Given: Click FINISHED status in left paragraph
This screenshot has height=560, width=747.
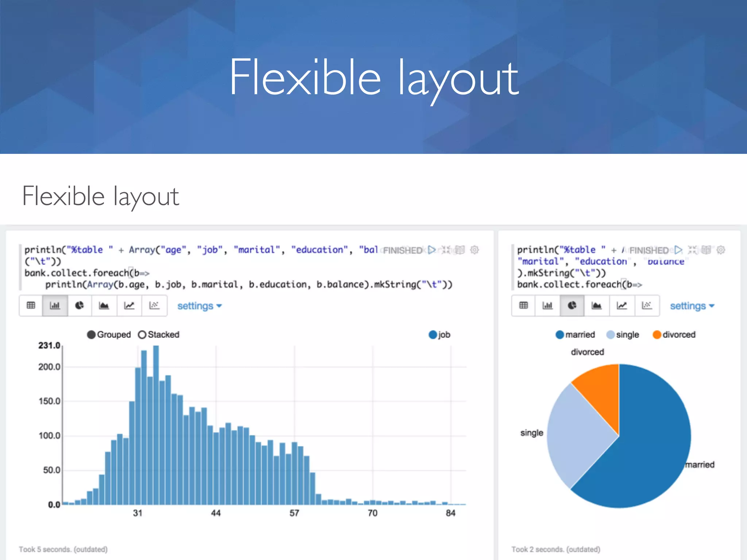Looking at the screenshot, I should tap(403, 250).
